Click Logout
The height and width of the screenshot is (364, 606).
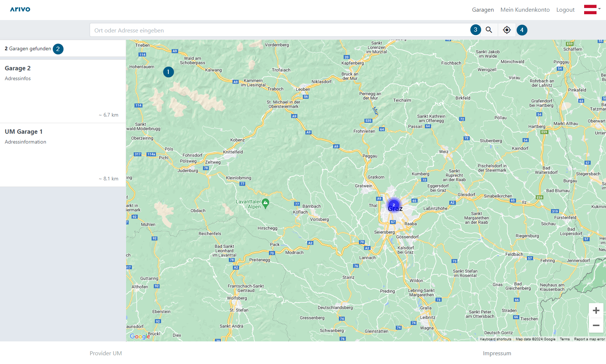pos(566,10)
